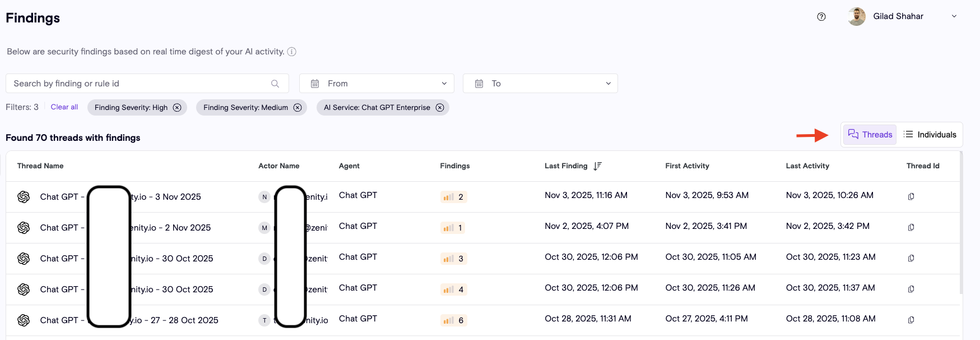Click the help question mark icon
Screen dimensions: 980x340
click(821, 17)
